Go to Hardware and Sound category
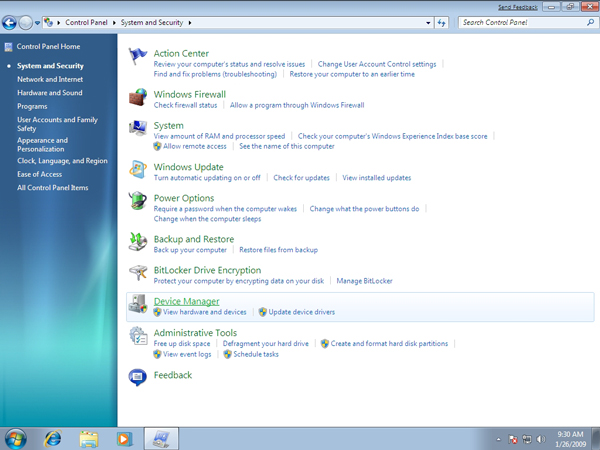600x450 pixels. coord(50,92)
